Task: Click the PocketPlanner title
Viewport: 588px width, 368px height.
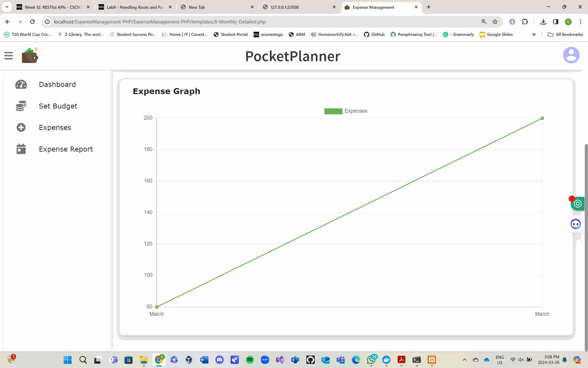Action: [x=293, y=56]
